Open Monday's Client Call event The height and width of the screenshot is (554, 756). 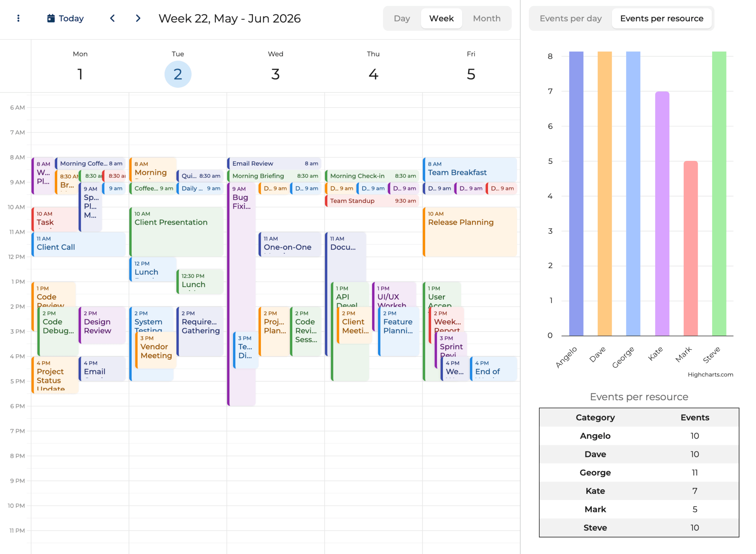[79, 244]
